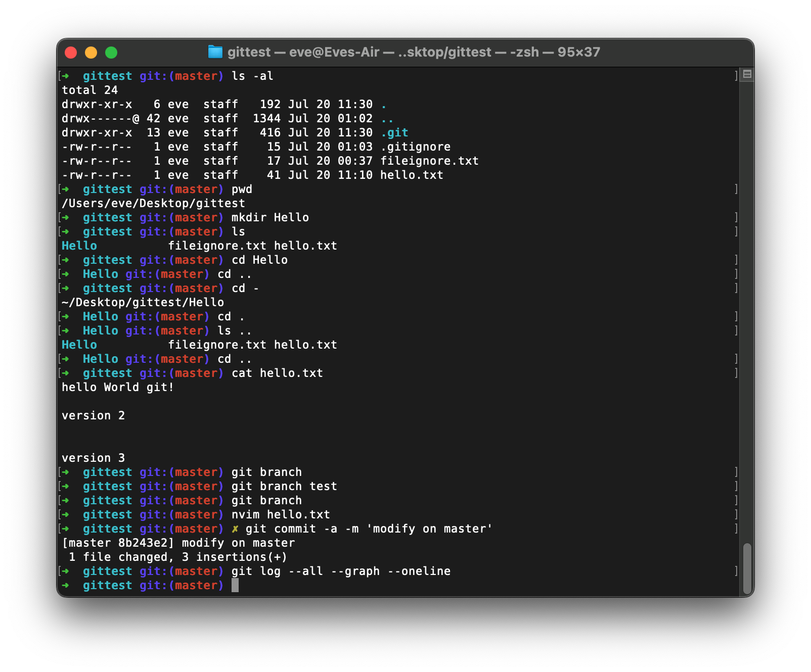Click the 'ls -al' command on first line
This screenshot has height=672, width=811.
coord(252,76)
